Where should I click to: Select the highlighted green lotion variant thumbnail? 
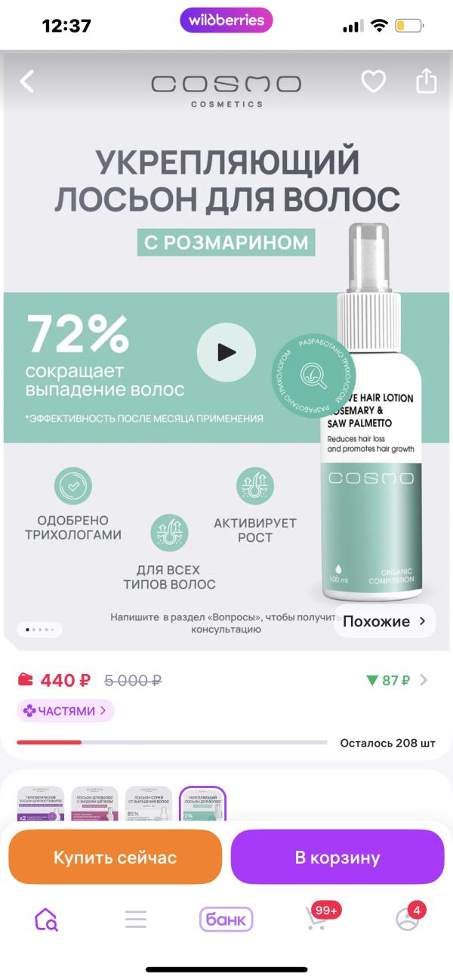(x=202, y=804)
